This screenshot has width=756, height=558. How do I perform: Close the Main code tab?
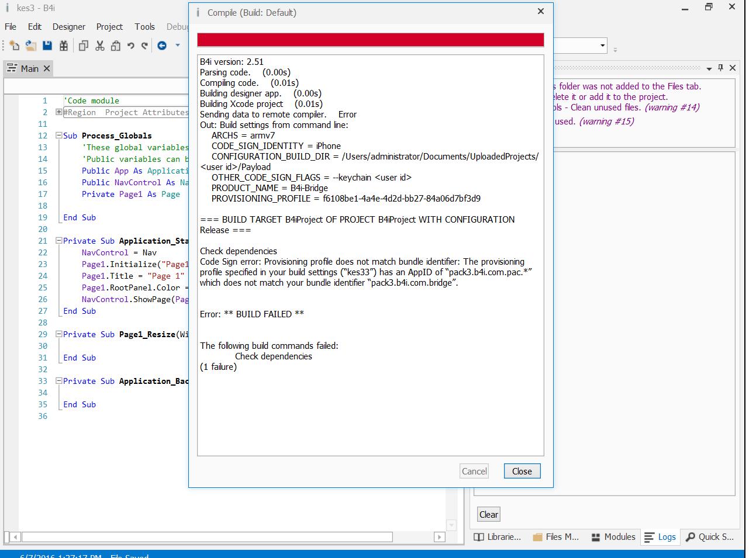pos(47,68)
